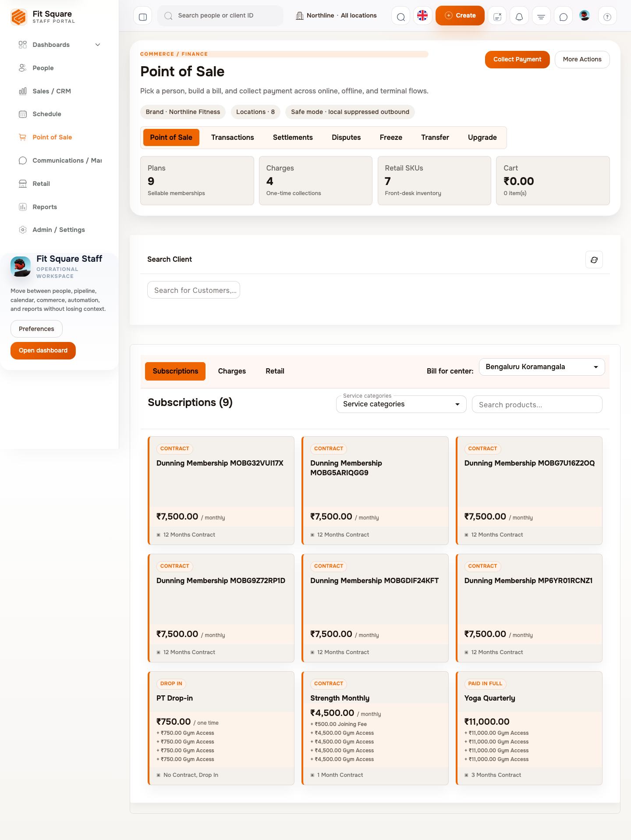Toggle the sidebar panel icon
The height and width of the screenshot is (840, 631).
point(142,16)
